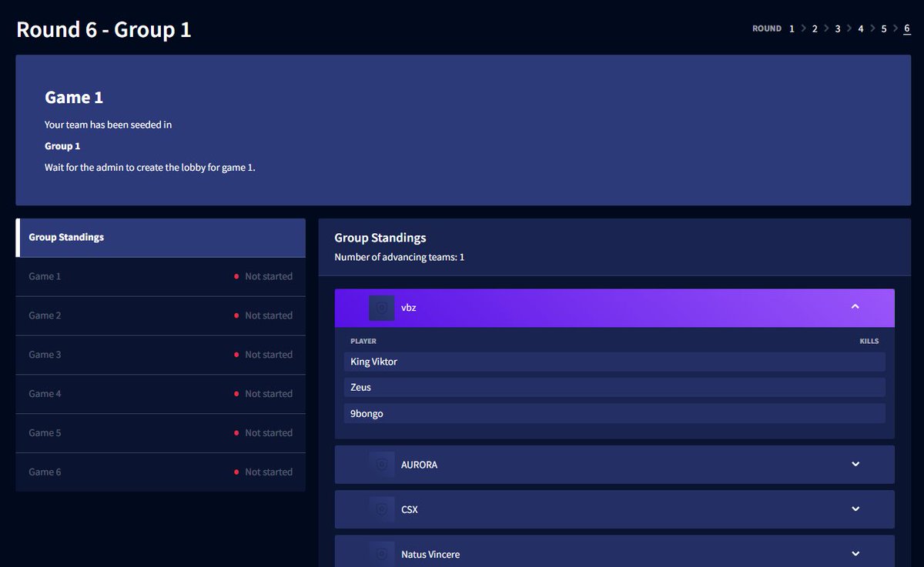Viewport: 924px width, 567px height.
Task: Click Game 3 Not started status
Action: (263, 355)
